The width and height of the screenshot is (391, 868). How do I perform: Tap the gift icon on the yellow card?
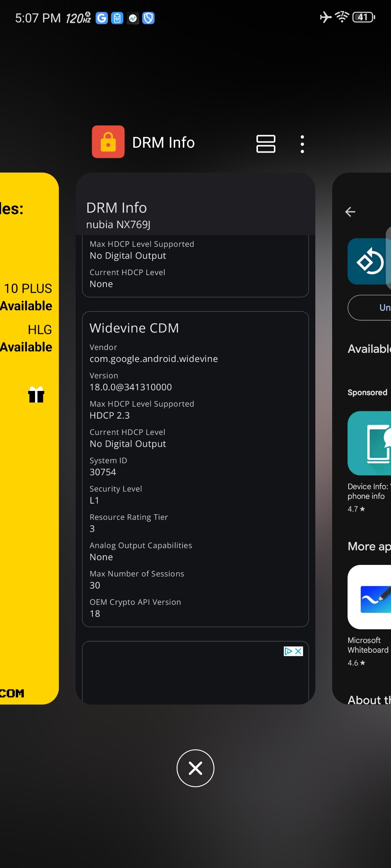coord(36,394)
